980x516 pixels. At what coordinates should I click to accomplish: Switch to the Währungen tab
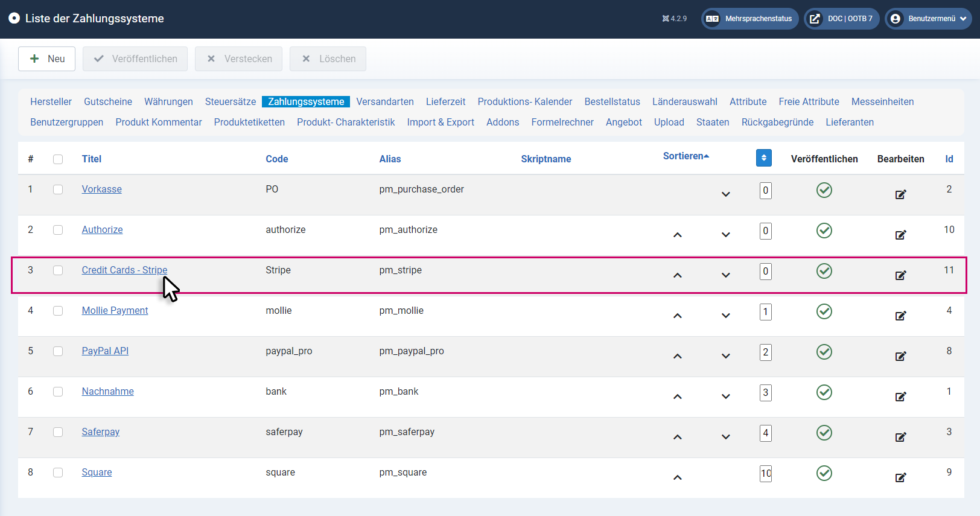tap(168, 101)
